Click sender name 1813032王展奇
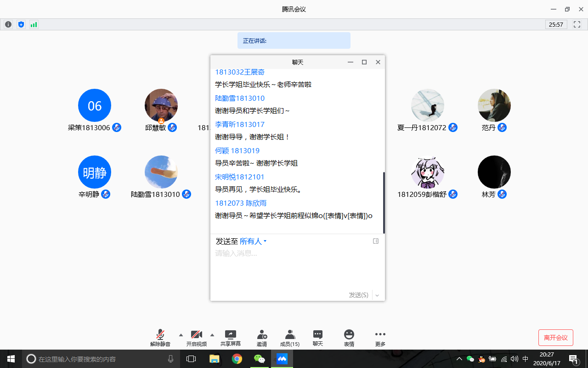 pyautogui.click(x=240, y=72)
